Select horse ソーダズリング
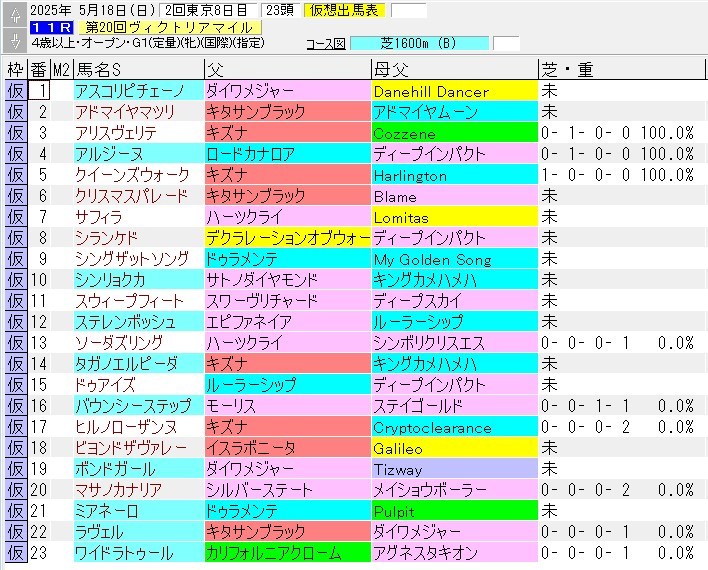Viewport: 708px width, 570px height. [139, 343]
